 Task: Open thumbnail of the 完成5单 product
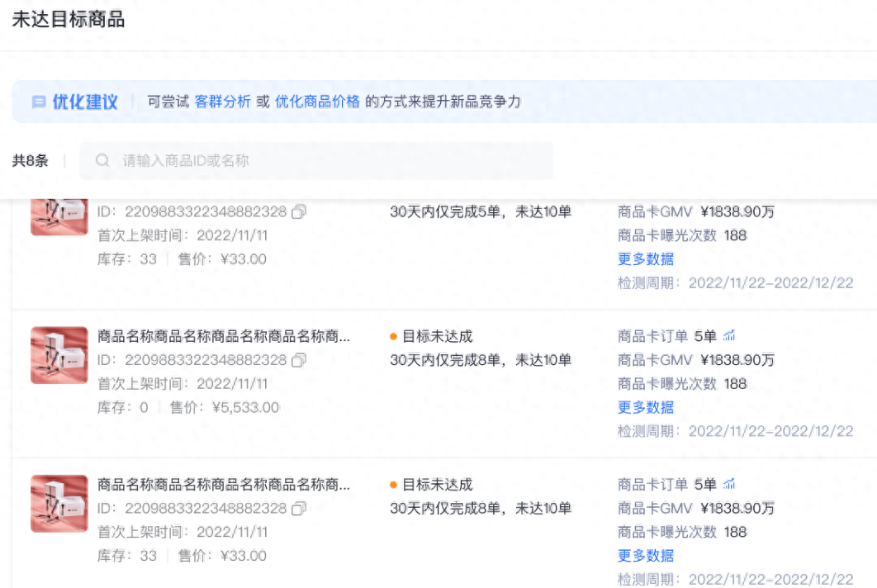point(59,217)
